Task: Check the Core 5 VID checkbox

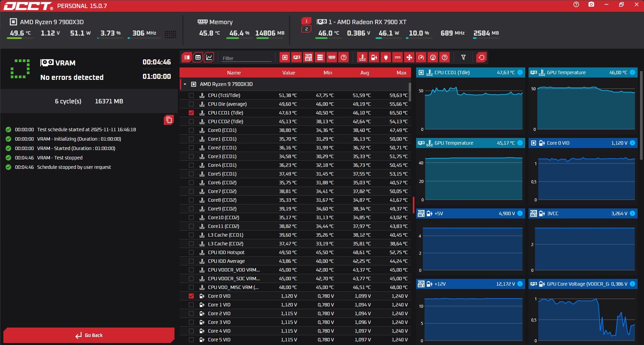Action: [191, 340]
